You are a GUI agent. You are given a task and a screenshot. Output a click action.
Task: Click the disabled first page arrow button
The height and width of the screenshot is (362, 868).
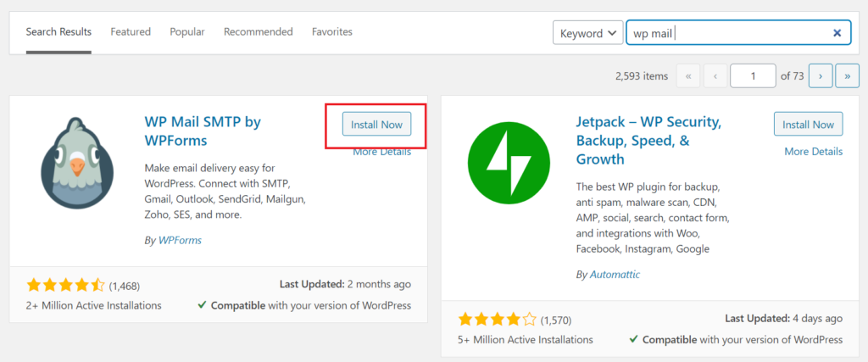point(688,76)
